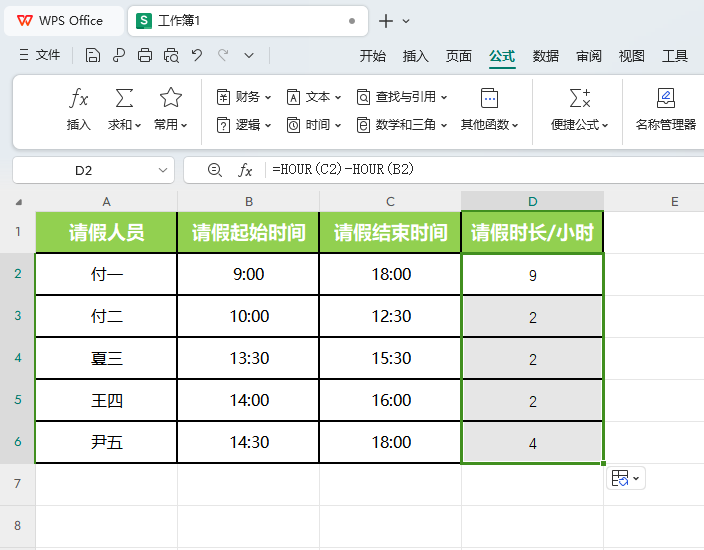
Task: Select row 7 header
Action: click(x=18, y=484)
